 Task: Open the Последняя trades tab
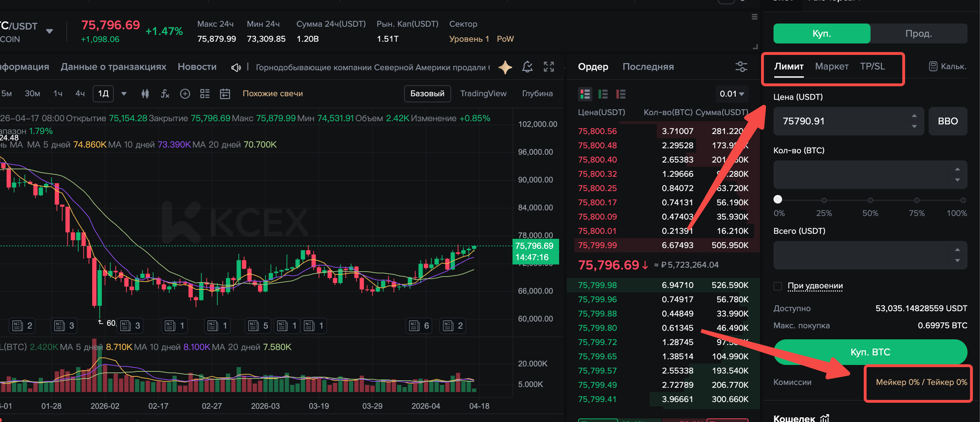[648, 67]
